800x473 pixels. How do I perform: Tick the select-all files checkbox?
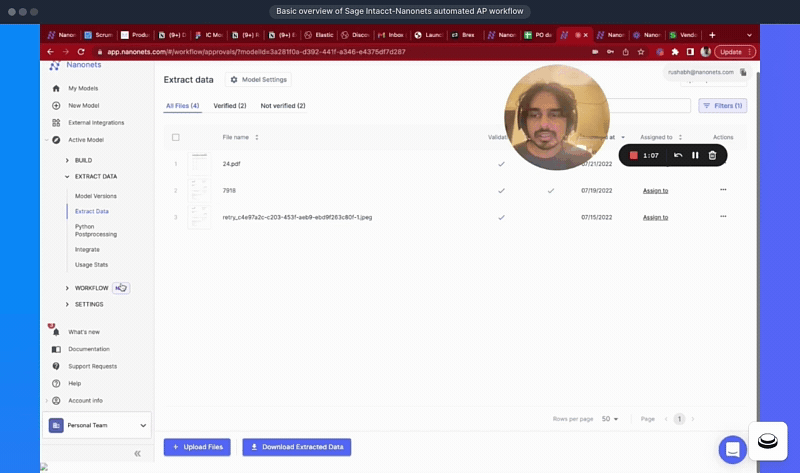[x=176, y=137]
